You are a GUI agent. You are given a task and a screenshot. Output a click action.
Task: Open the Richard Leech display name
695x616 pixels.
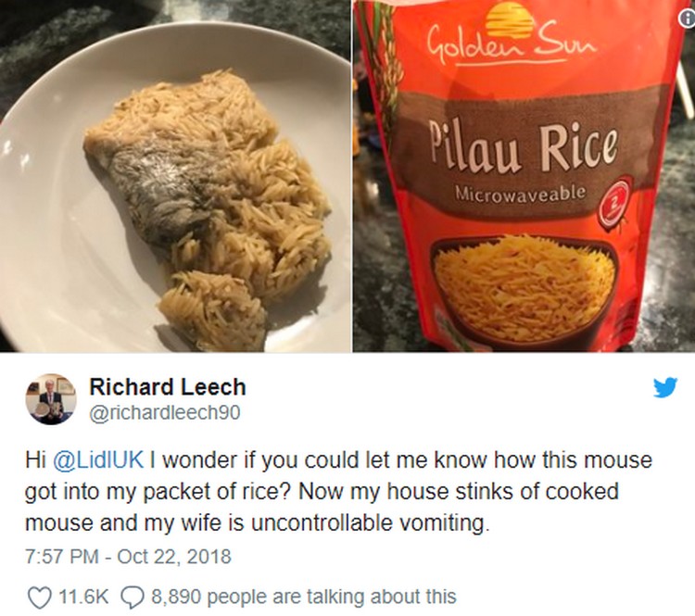[168, 387]
